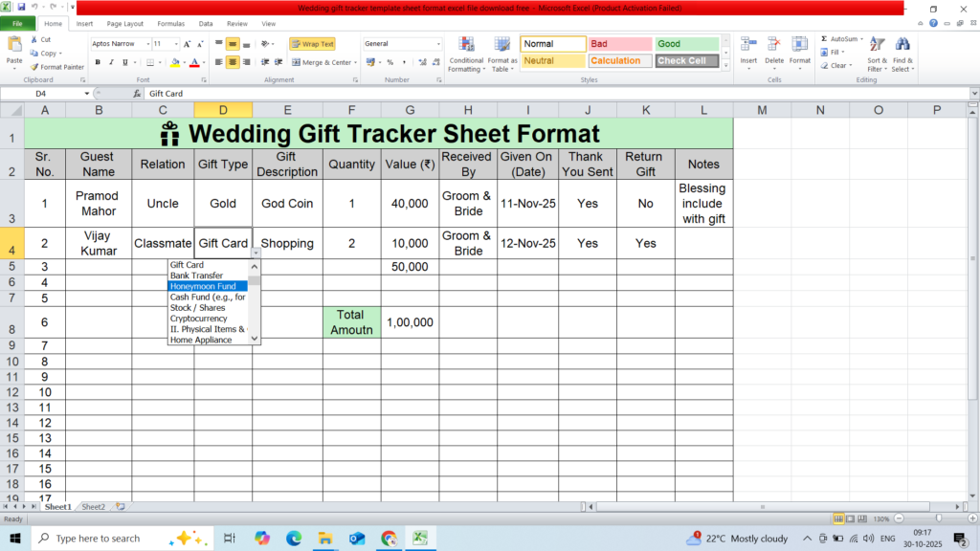Click the Sort & Filter icon
This screenshot has width=980, height=551.
(876, 45)
